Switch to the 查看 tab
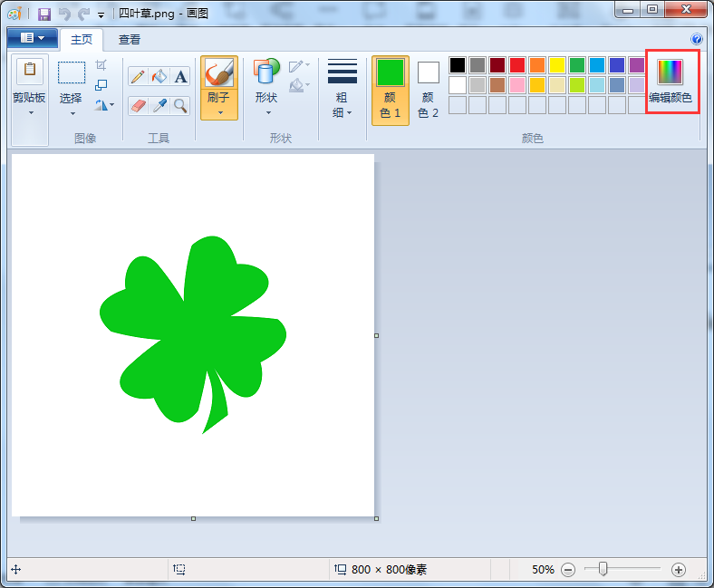Image resolution: width=714 pixels, height=588 pixels. pos(130,40)
